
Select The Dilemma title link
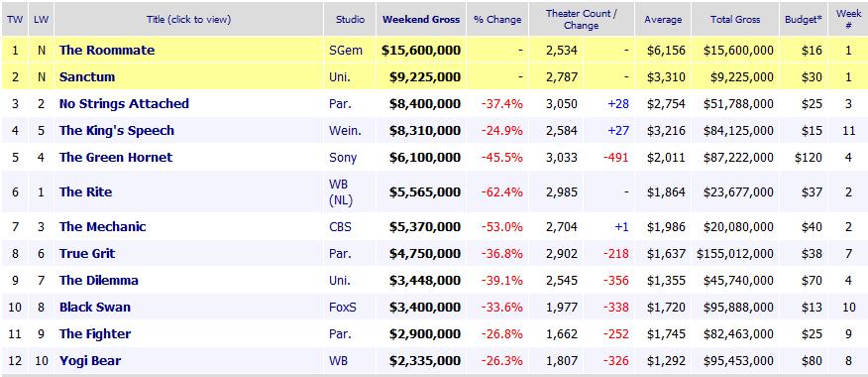[98, 280]
